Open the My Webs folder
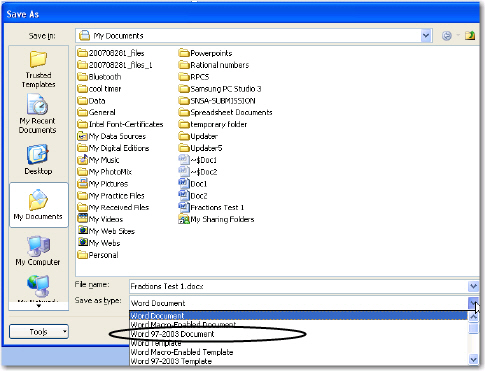The width and height of the screenshot is (485, 371). click(x=99, y=243)
